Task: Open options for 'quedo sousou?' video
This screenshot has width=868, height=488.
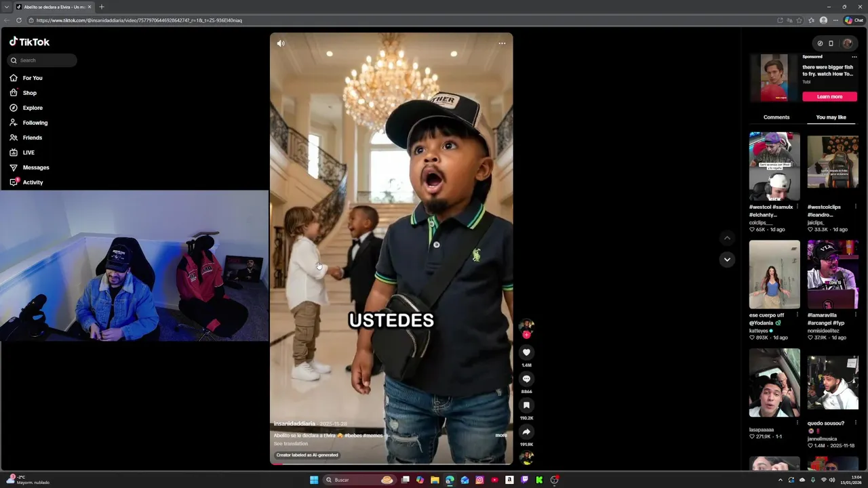Action: [855, 423]
